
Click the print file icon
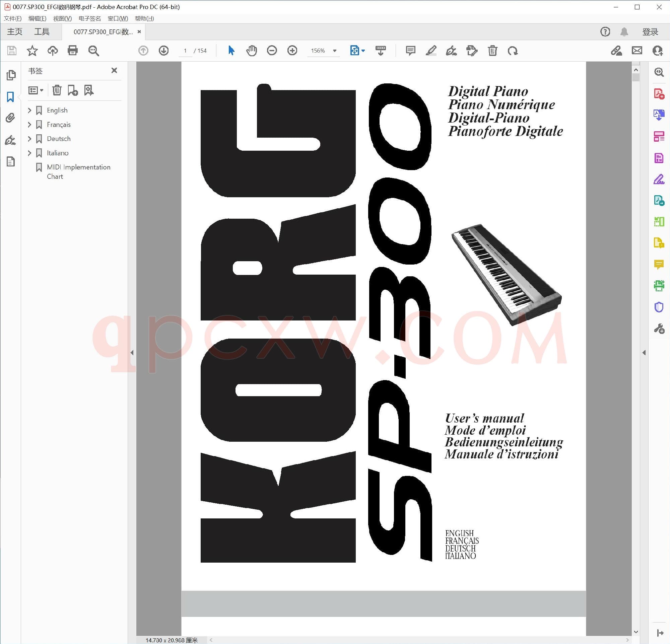pos(72,51)
